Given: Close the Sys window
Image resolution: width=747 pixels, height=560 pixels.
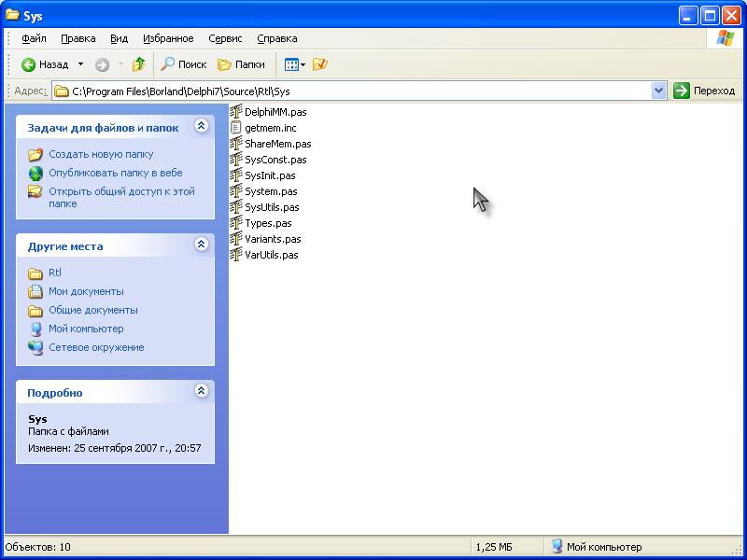Looking at the screenshot, I should pyautogui.click(x=731, y=16).
